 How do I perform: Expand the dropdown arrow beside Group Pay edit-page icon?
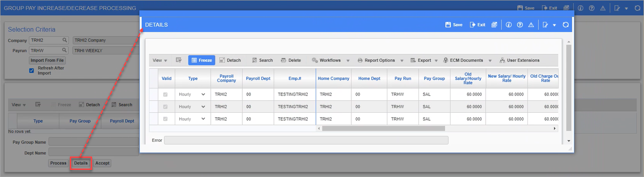[626, 8]
